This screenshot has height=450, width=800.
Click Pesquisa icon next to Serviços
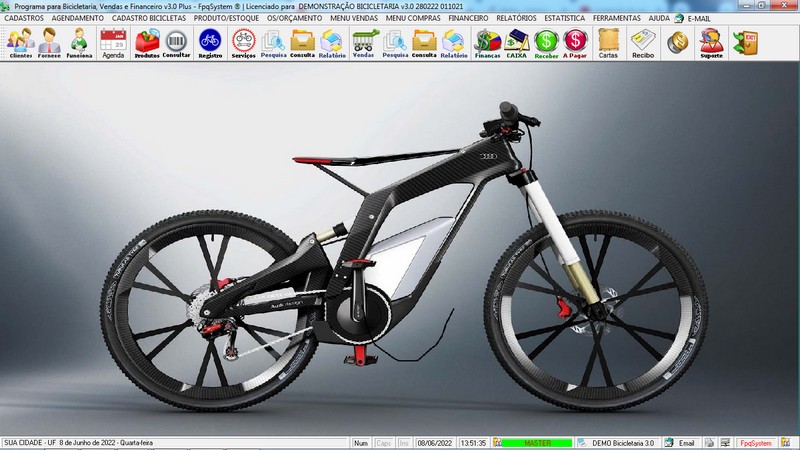(273, 43)
